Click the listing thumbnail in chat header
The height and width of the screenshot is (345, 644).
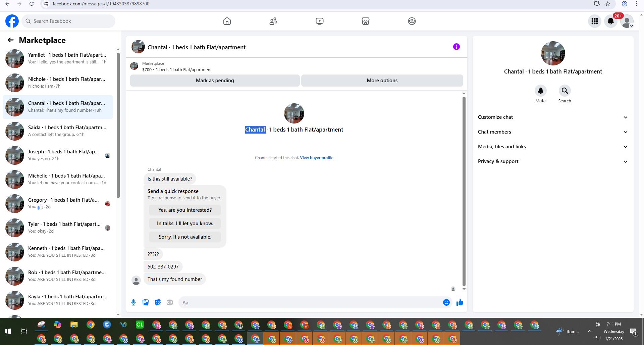point(138,47)
